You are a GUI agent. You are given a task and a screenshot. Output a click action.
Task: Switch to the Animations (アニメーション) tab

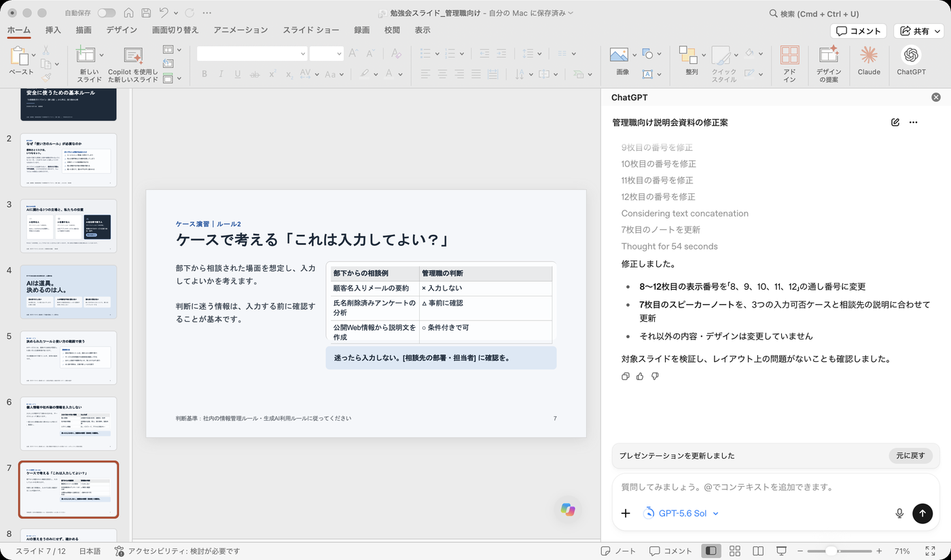[x=240, y=30]
